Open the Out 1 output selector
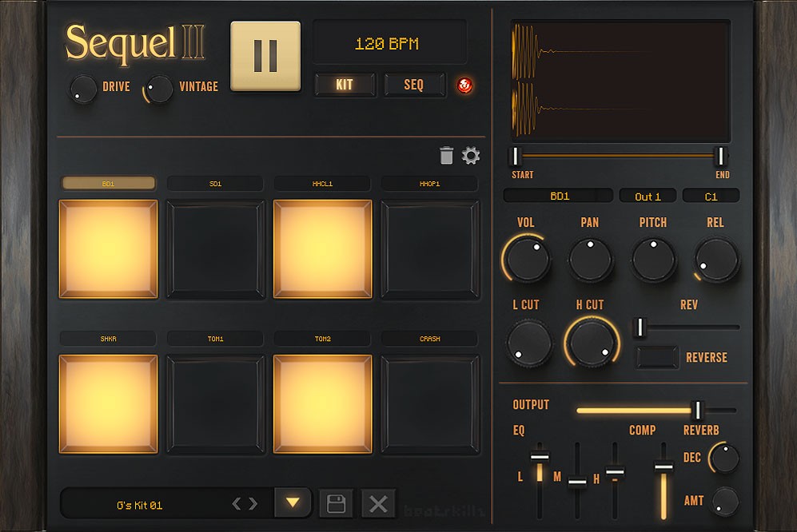Image resolution: width=797 pixels, height=532 pixels. click(647, 196)
